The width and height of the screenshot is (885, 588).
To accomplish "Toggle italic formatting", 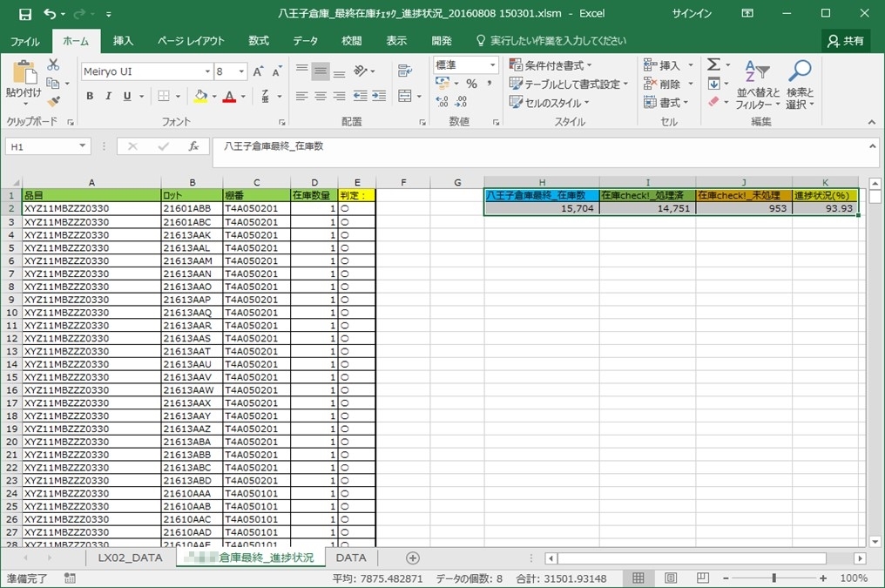I will (x=108, y=96).
